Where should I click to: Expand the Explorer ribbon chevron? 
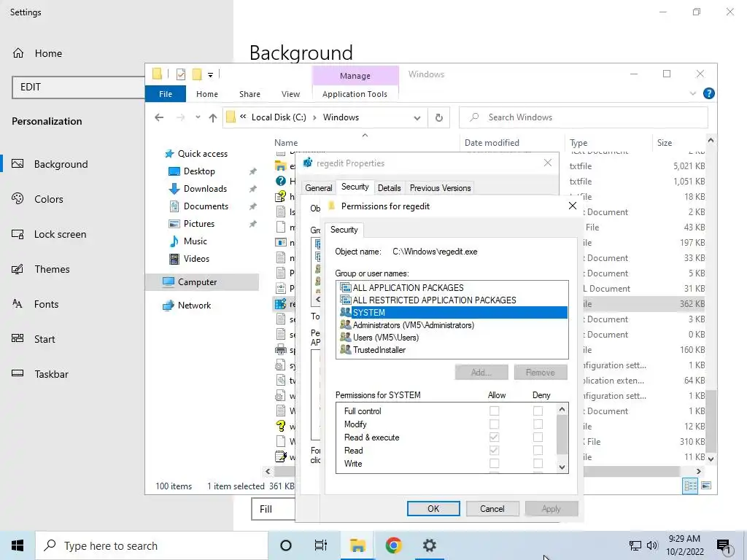(693, 94)
